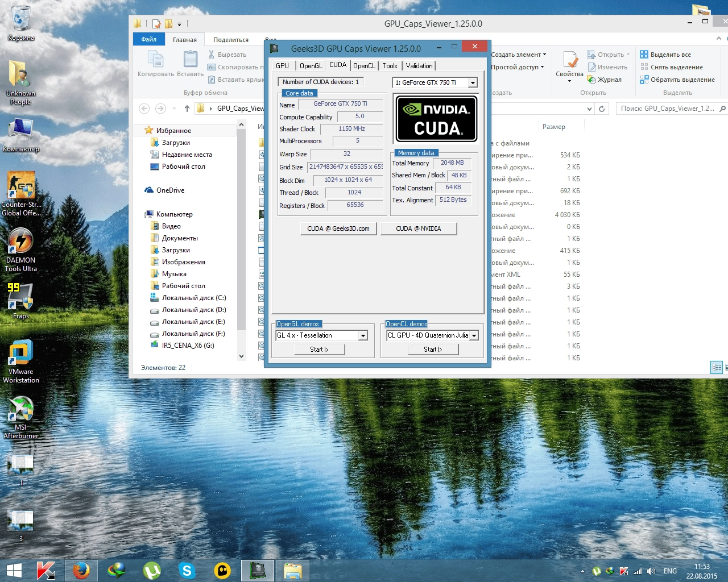Click Журнал in Explorer ribbon

coord(605,80)
